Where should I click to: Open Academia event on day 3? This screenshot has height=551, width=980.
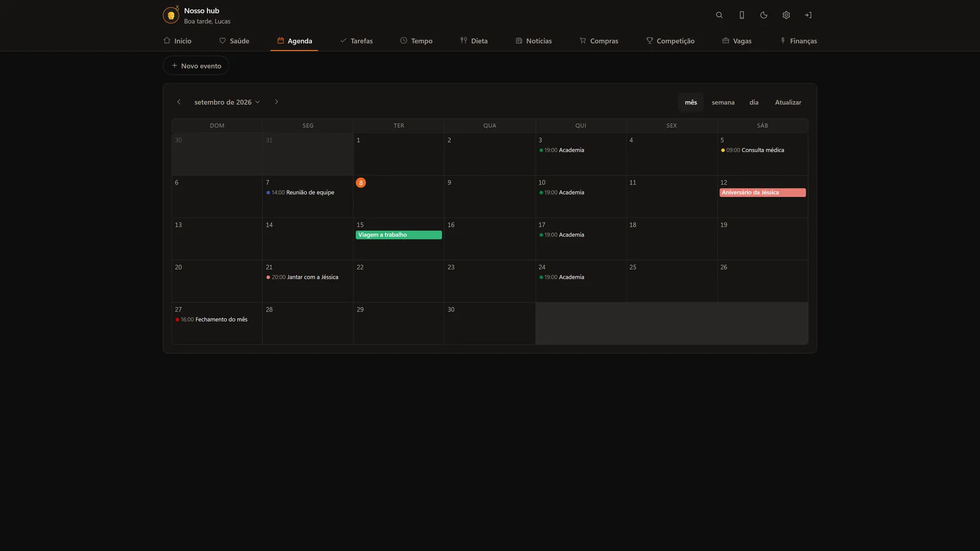click(562, 150)
